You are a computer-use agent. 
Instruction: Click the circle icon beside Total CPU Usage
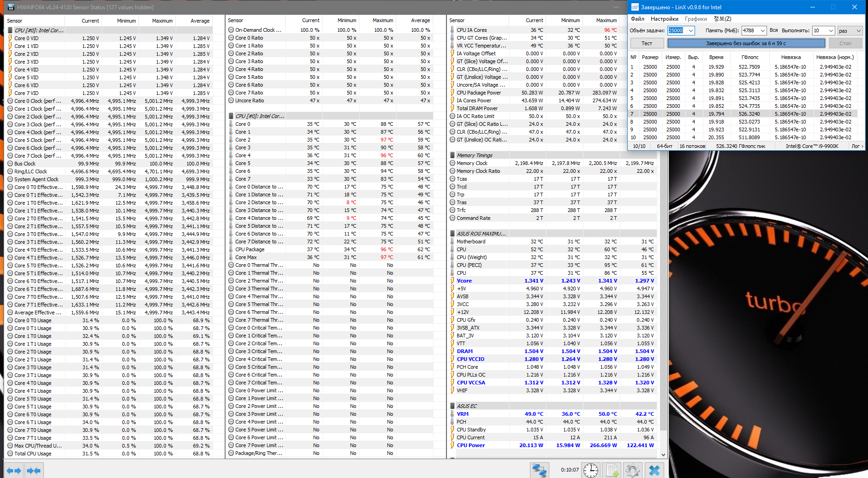(x=10, y=454)
